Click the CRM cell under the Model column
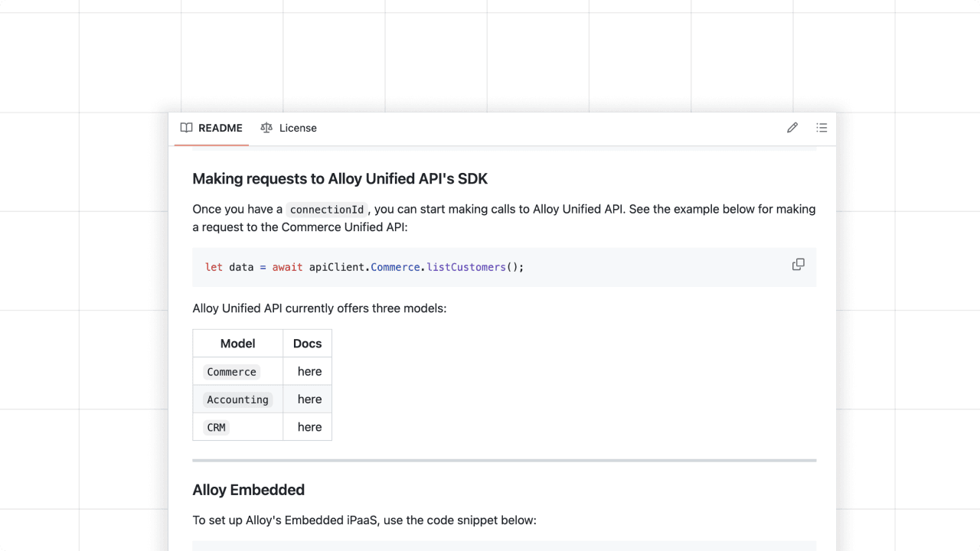The width and height of the screenshot is (980, 551). coord(216,427)
